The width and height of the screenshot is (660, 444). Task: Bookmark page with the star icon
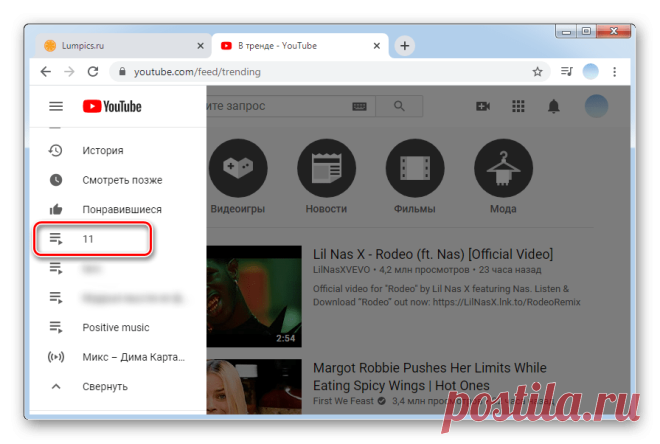pos(537,72)
